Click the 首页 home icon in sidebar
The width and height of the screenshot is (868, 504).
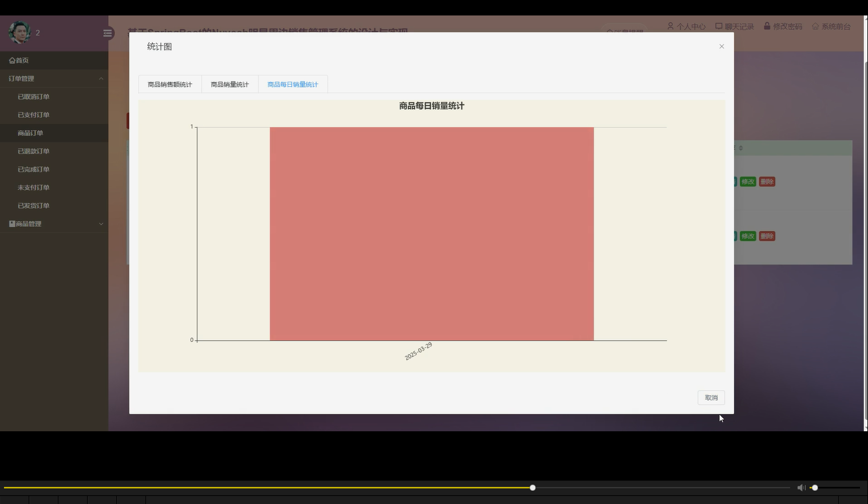12,60
